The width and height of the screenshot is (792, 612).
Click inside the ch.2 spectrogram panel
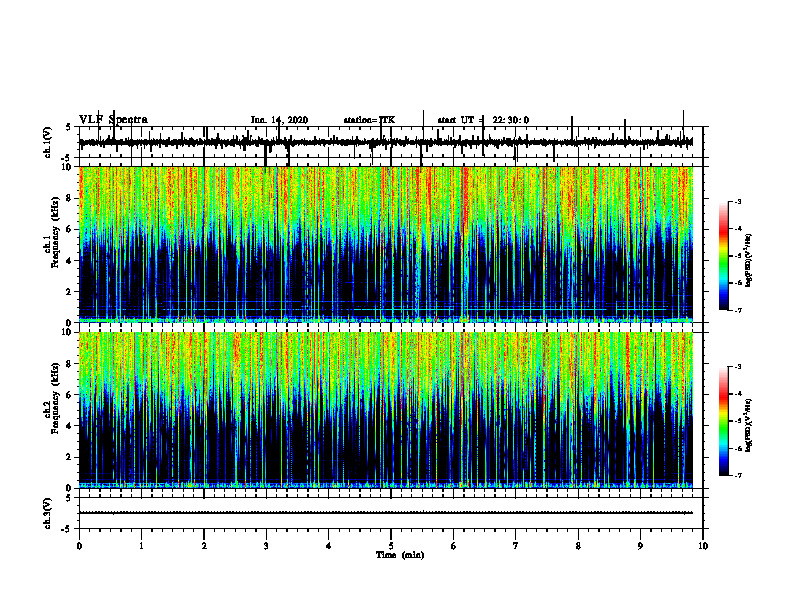pos(386,410)
